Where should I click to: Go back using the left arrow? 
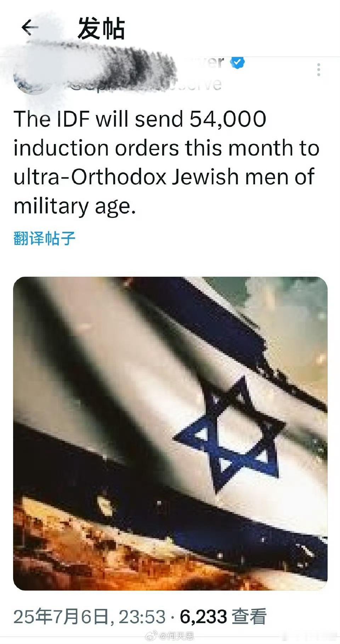point(30,28)
